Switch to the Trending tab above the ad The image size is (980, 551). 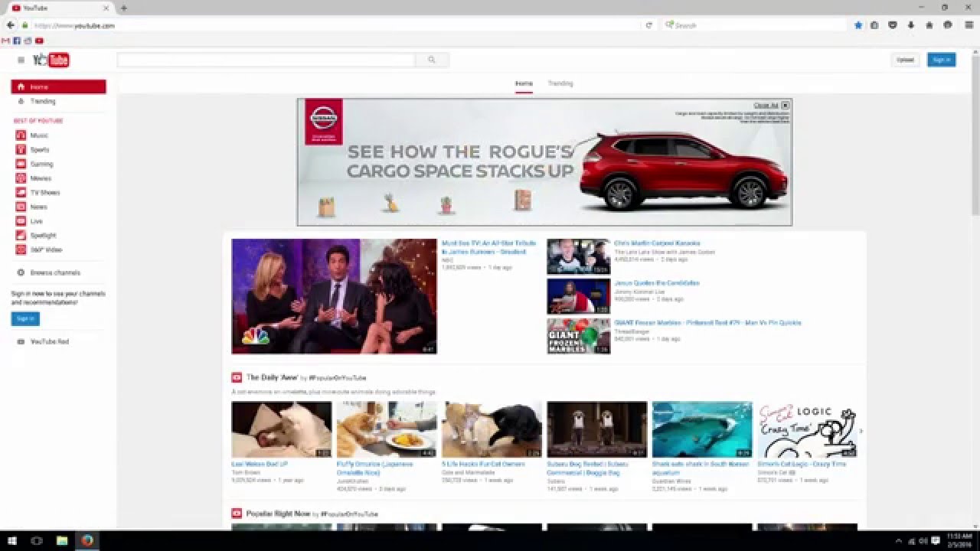(560, 83)
